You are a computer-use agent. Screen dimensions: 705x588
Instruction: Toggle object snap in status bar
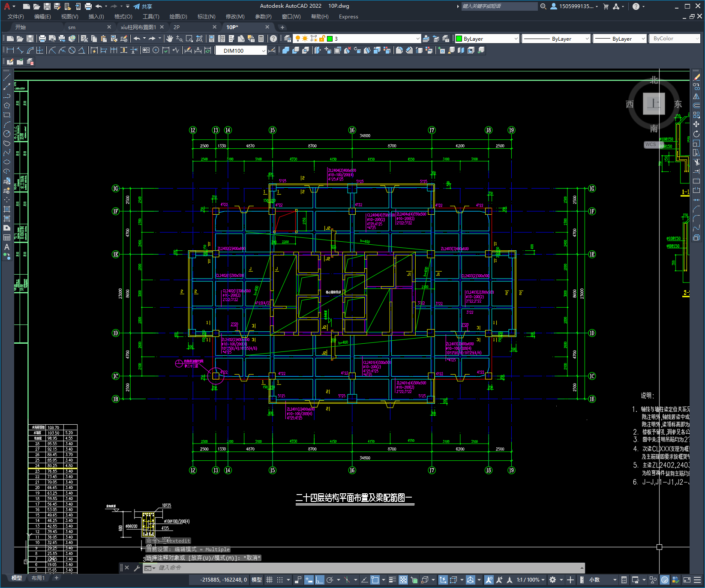click(375, 580)
